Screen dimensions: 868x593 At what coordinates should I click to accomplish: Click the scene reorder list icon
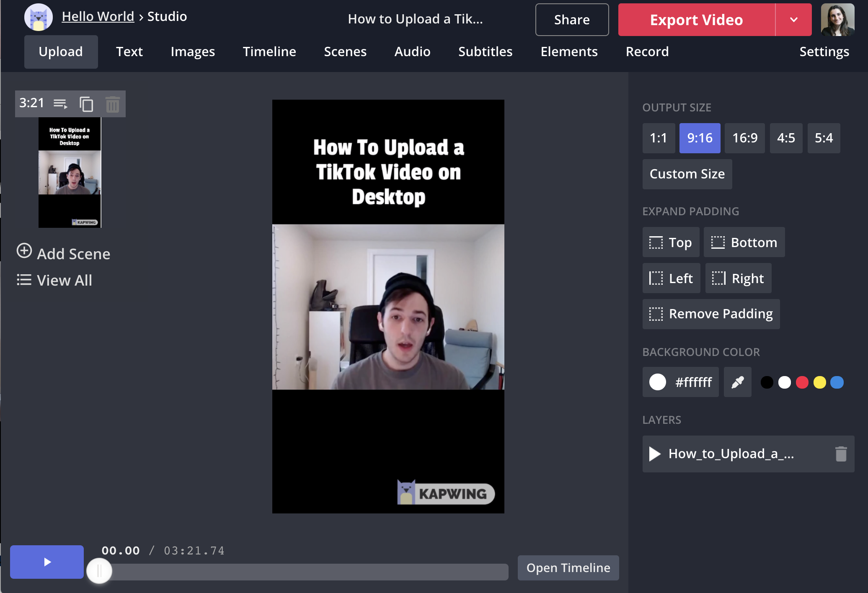(x=60, y=103)
